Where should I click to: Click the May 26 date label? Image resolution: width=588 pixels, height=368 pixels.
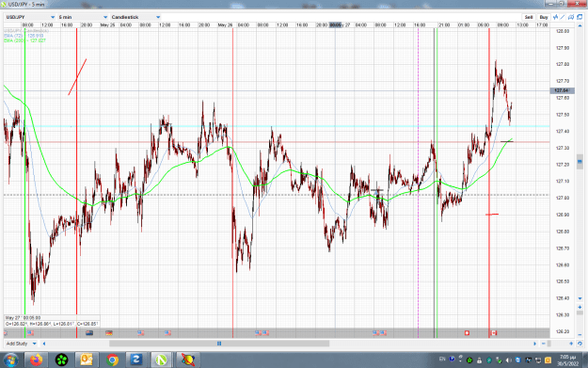pyautogui.click(x=225, y=25)
